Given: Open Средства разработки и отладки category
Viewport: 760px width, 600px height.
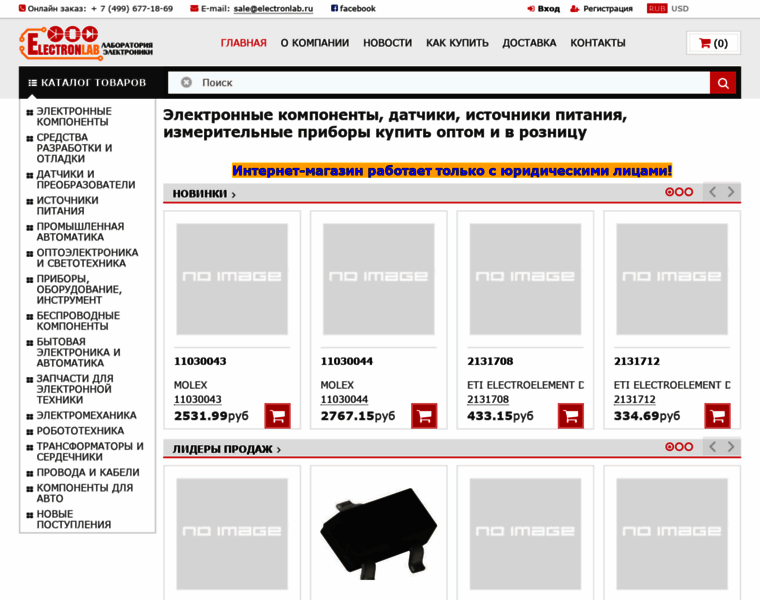Looking at the screenshot, I should click(74, 148).
